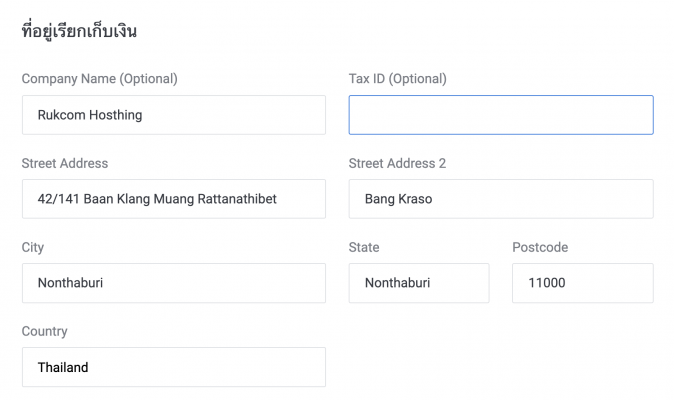Focus the Street Address 2 field
The width and height of the screenshot is (674, 400).
tap(501, 199)
